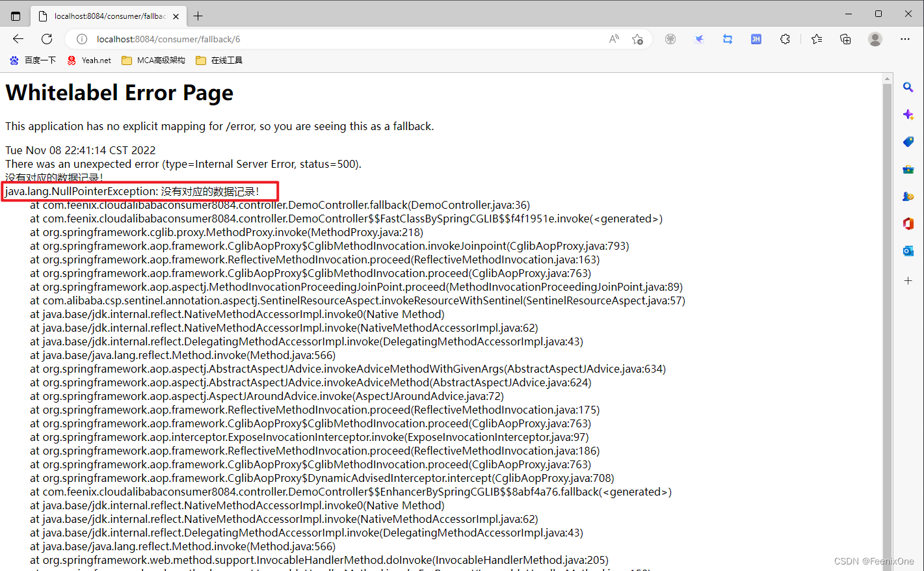
Task: Open the sidebar Discover sparkle icon
Action: tap(908, 114)
